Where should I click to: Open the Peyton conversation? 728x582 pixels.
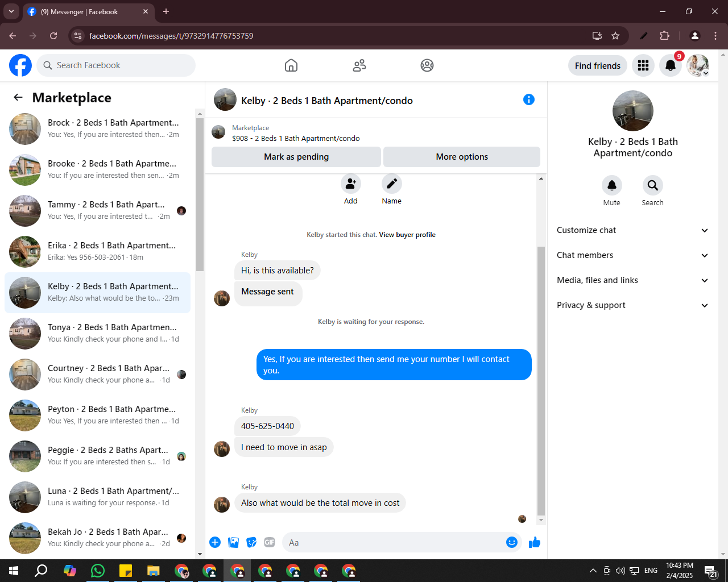coord(97,415)
